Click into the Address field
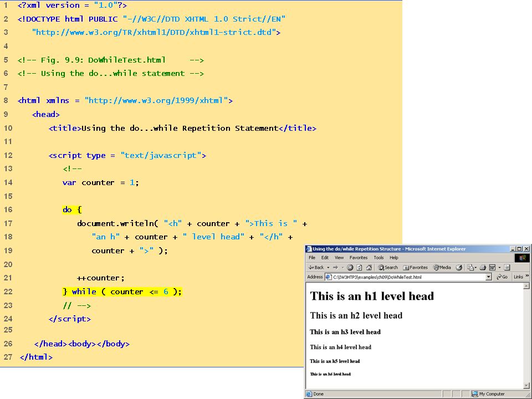Image resolution: width=532 pixels, height=399 pixels. tap(408, 277)
